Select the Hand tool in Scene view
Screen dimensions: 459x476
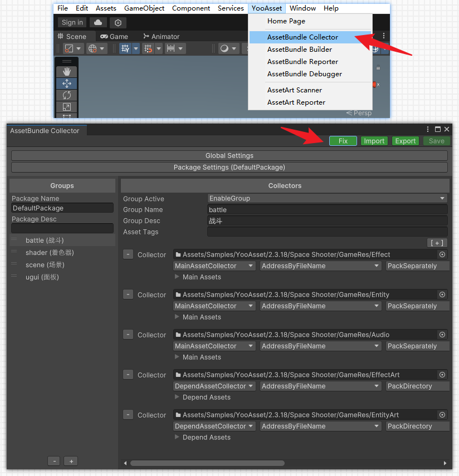[67, 72]
